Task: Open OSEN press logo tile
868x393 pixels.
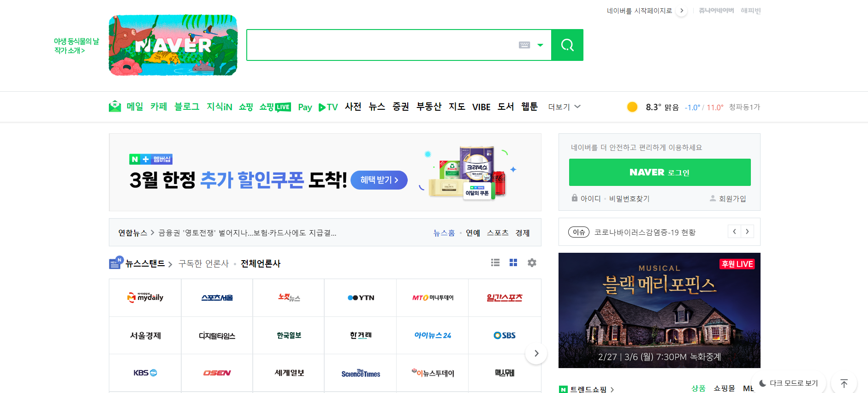Action: (x=217, y=373)
